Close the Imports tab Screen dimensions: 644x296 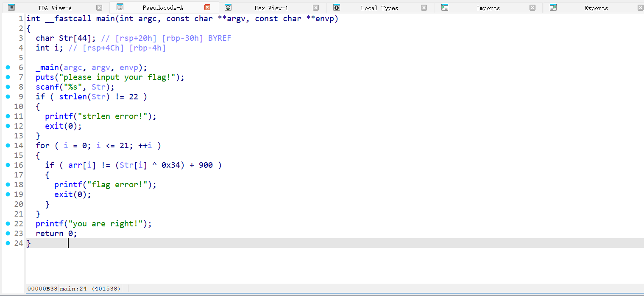(x=532, y=8)
